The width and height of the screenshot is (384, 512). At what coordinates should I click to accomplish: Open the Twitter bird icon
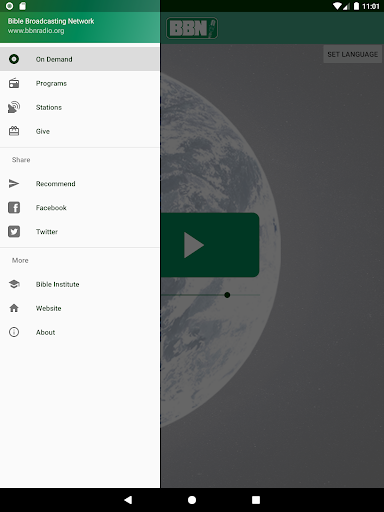click(14, 232)
